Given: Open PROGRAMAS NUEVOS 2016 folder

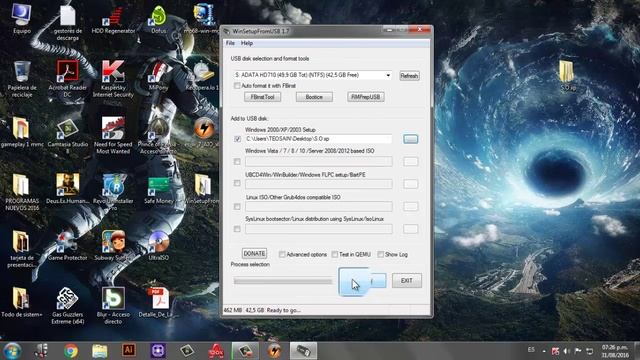Looking at the screenshot, I should 22,192.
